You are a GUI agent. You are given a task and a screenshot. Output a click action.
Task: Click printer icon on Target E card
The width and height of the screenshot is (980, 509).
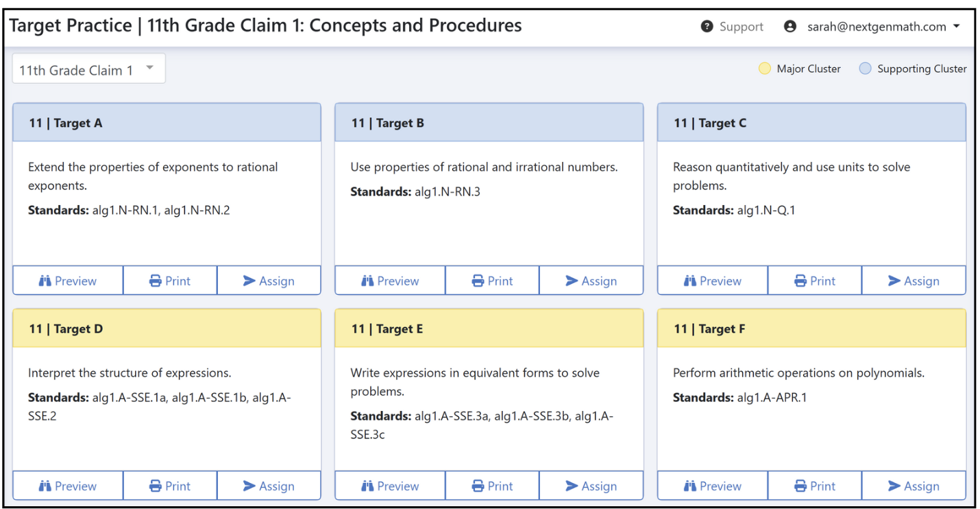[x=478, y=486]
